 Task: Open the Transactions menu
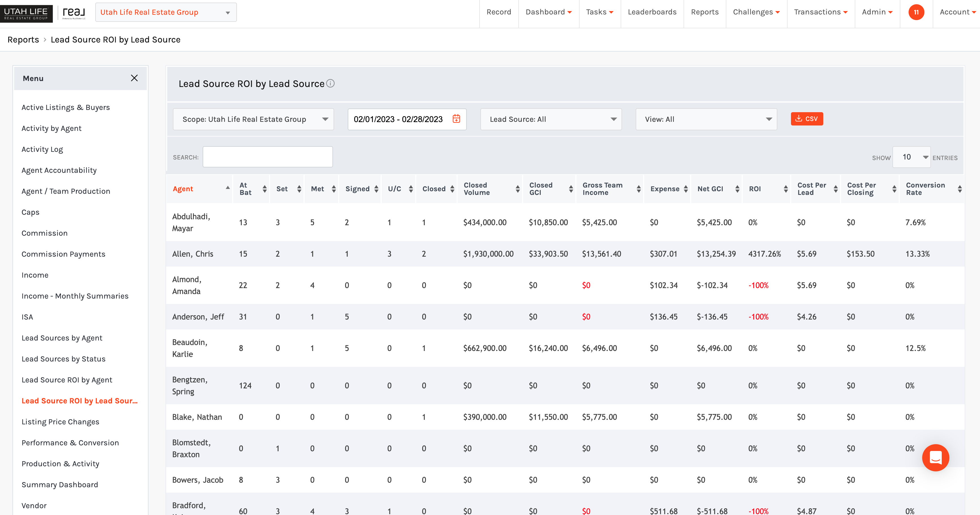coord(821,12)
